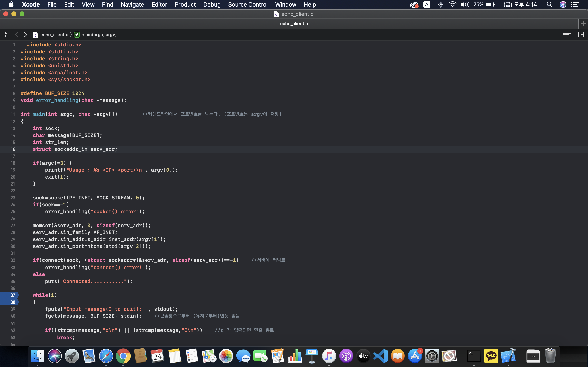Click the go back navigation arrow
The width and height of the screenshot is (588, 367).
point(16,35)
